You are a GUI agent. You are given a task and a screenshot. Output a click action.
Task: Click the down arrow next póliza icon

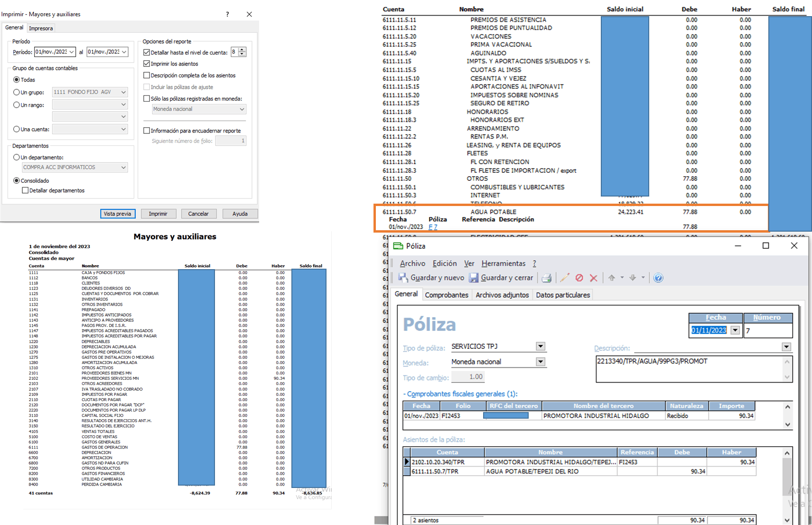point(633,278)
